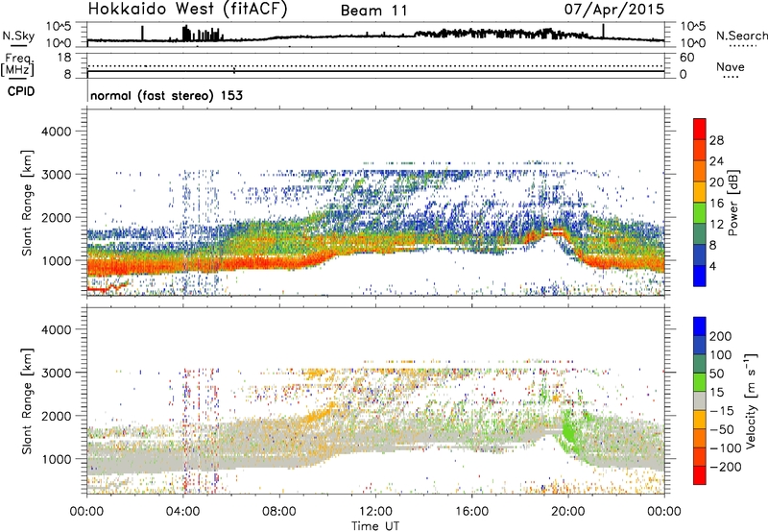The width and height of the screenshot is (768, 532).
Task: Click green velocity patch near 20:00
Action: click(x=570, y=432)
